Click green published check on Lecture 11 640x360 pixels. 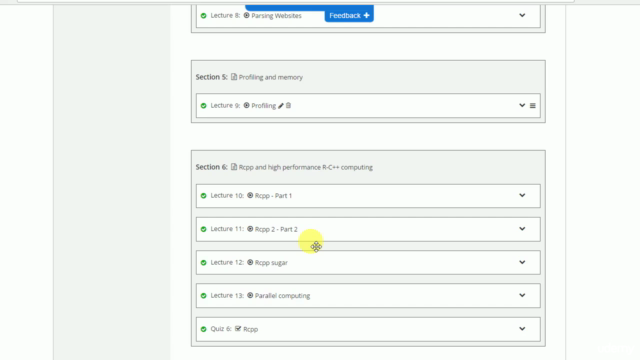(204, 229)
